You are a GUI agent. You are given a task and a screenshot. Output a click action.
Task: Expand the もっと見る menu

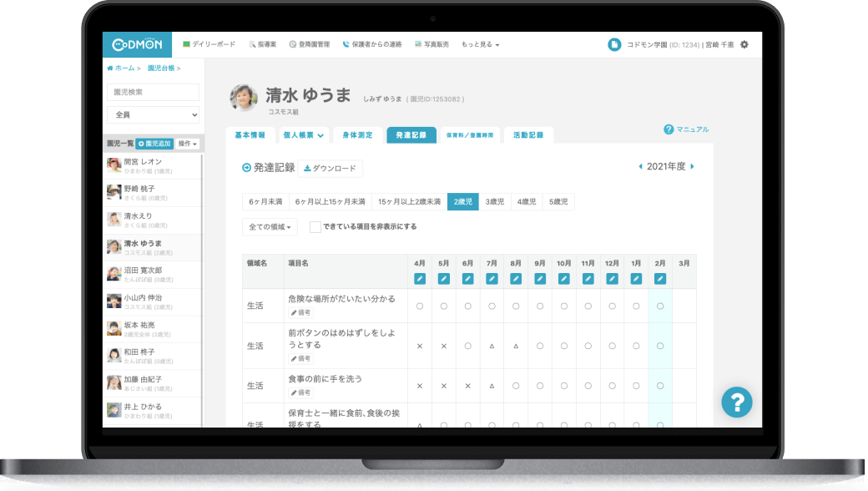[x=480, y=44]
